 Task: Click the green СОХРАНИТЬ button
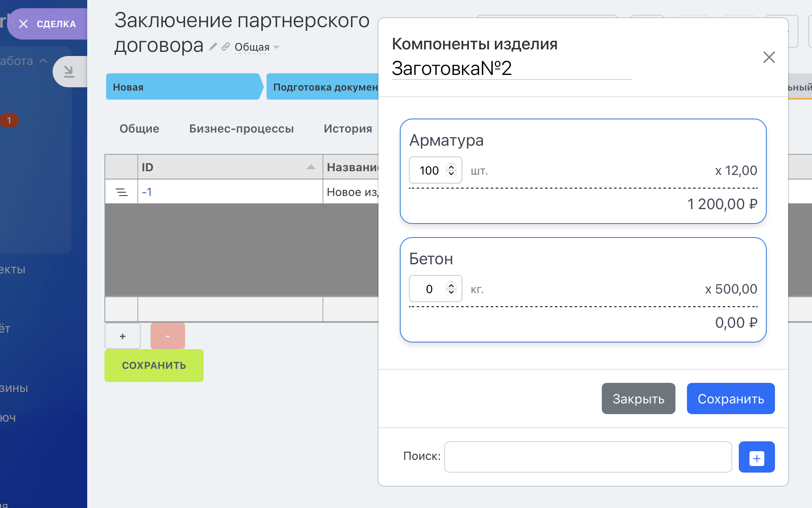154,365
